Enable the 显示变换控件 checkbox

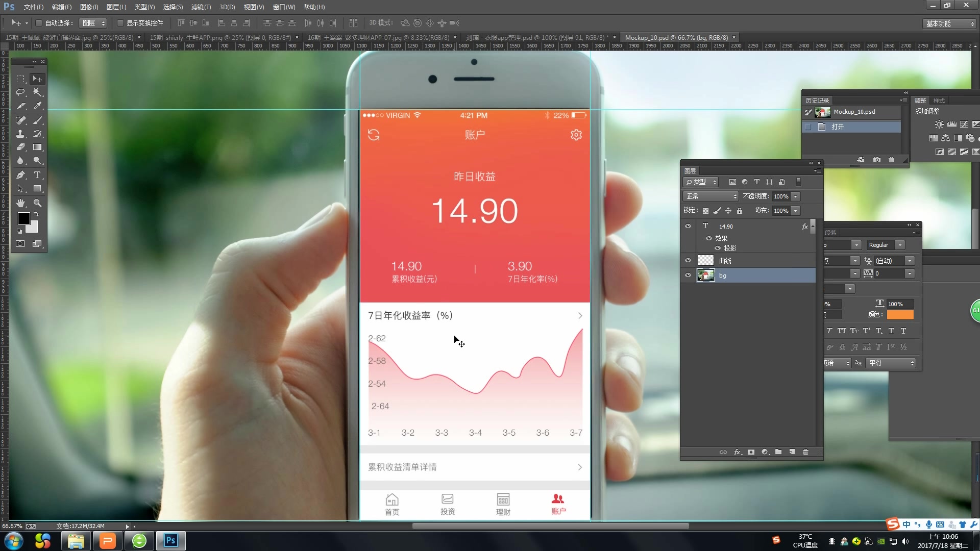[120, 23]
